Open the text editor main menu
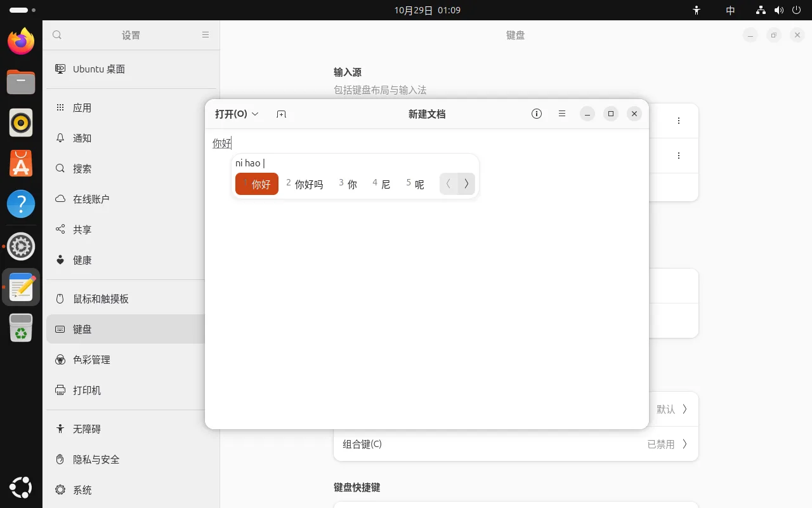 562,114
